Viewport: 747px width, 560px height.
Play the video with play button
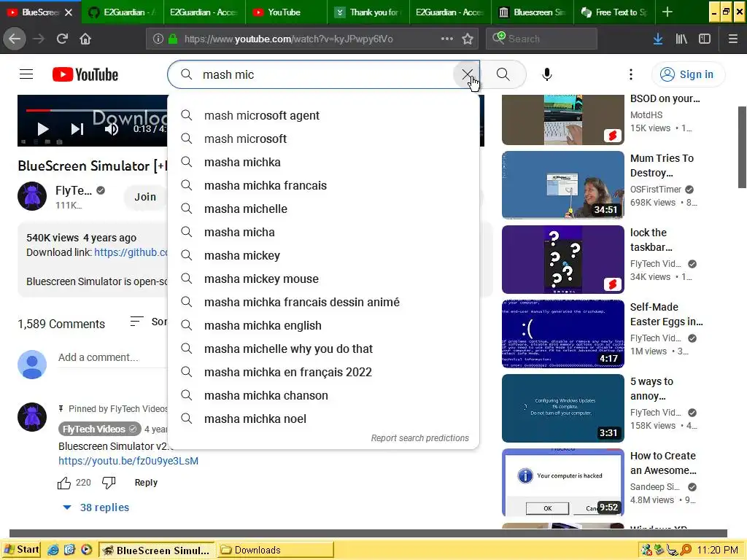[42, 129]
